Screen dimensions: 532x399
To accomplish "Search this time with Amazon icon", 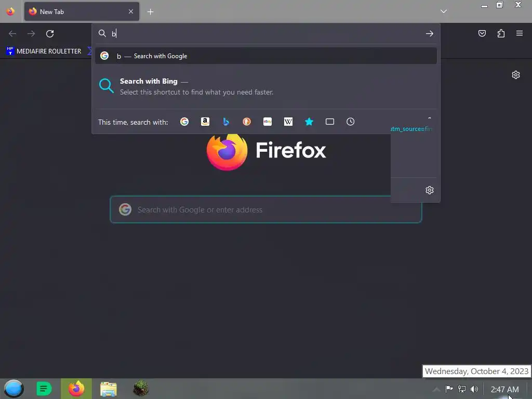I will pos(205,122).
